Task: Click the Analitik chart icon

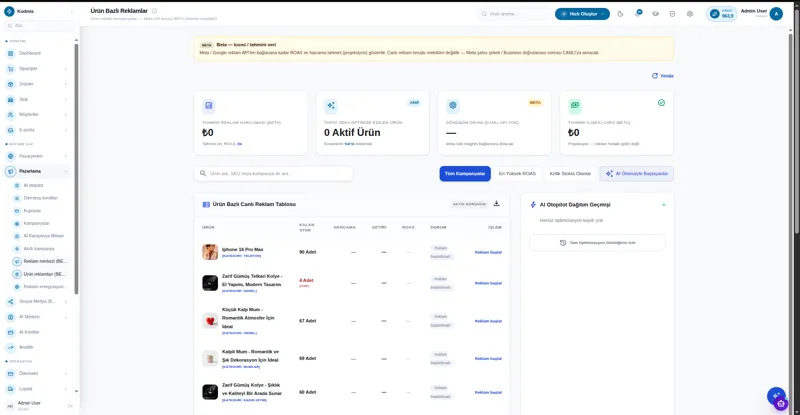Action: [10, 348]
